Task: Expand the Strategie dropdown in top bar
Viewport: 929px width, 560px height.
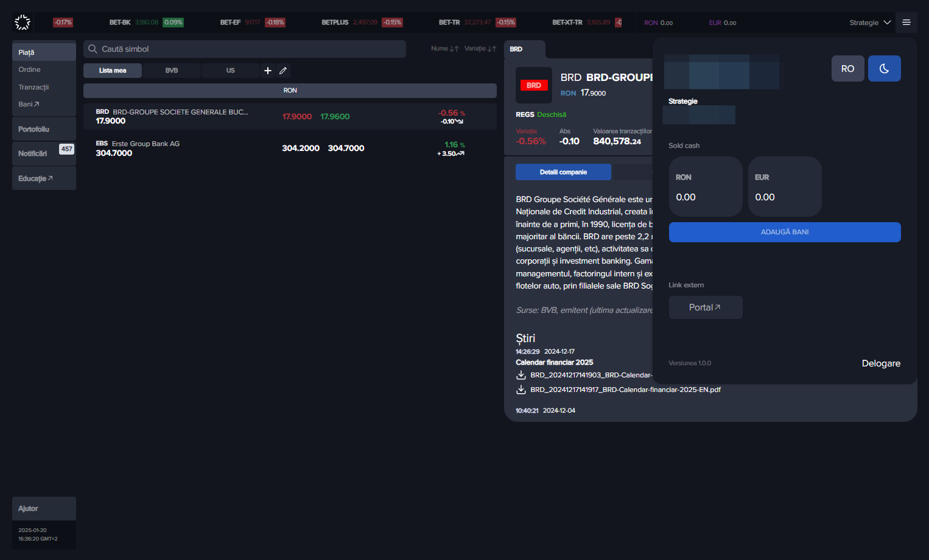Action: click(x=870, y=23)
